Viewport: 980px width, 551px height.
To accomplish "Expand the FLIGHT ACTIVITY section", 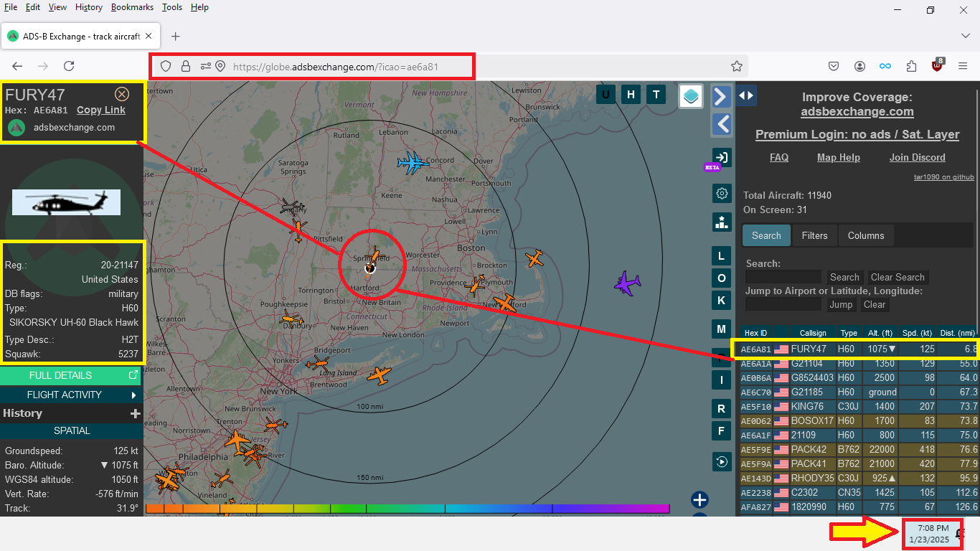I will click(70, 395).
